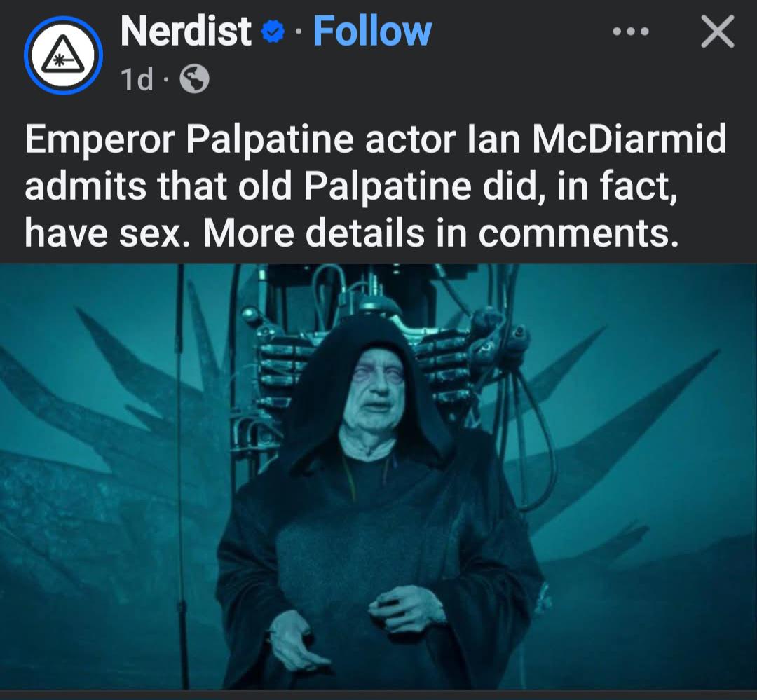Click the 1d post timestamp
The image size is (757, 700).
click(137, 79)
